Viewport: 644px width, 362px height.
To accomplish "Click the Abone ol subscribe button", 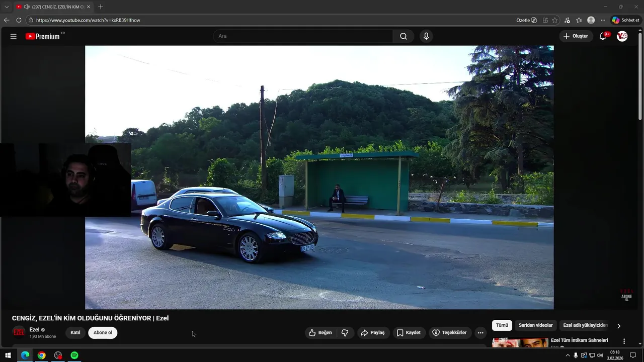I will point(103,333).
